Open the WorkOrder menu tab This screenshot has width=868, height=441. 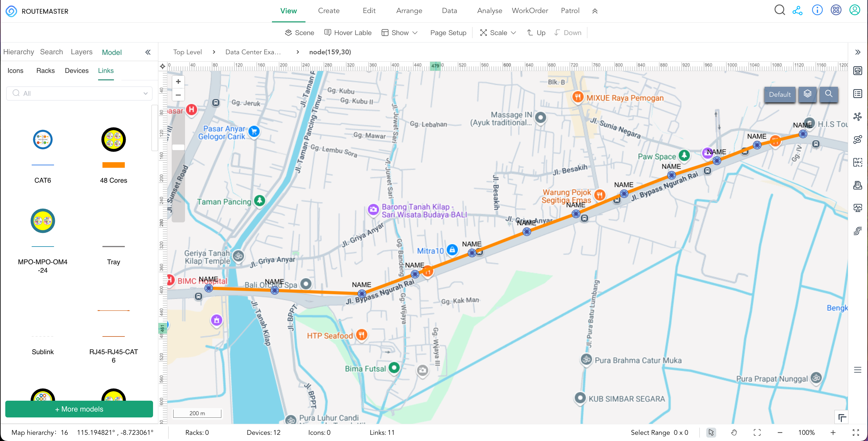[530, 11]
